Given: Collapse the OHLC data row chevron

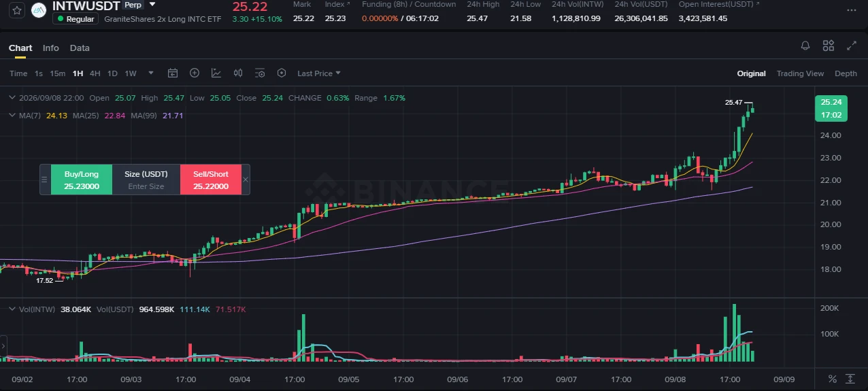Looking at the screenshot, I should [12, 98].
